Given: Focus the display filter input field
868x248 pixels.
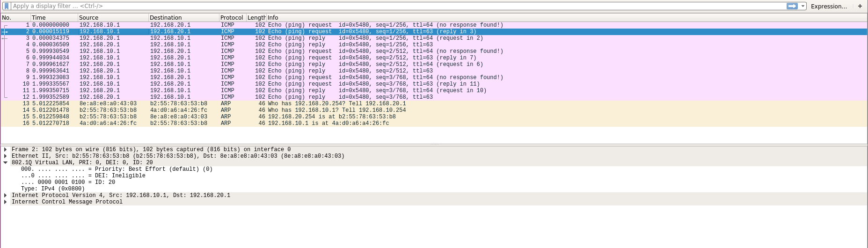Looking at the screenshot, I should [x=374, y=6].
